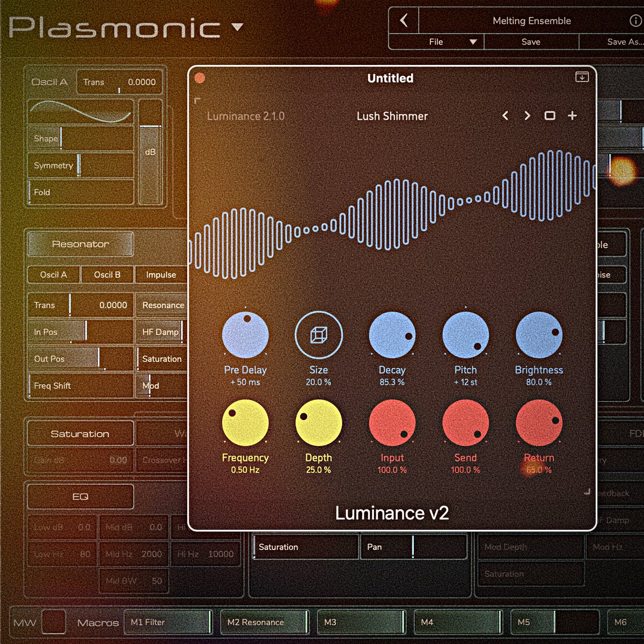Toggle the Size cube mode icon
Viewport: 644px width, 644px height.
319,335
